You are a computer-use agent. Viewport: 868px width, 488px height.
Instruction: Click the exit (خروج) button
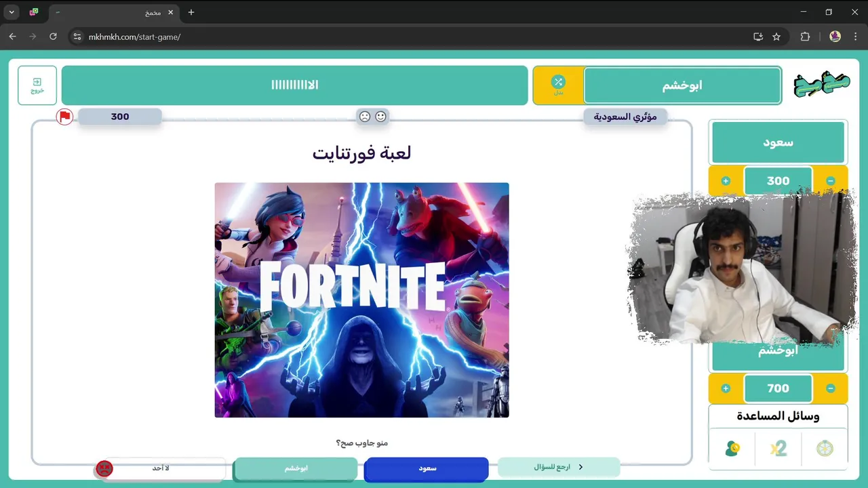point(37,85)
